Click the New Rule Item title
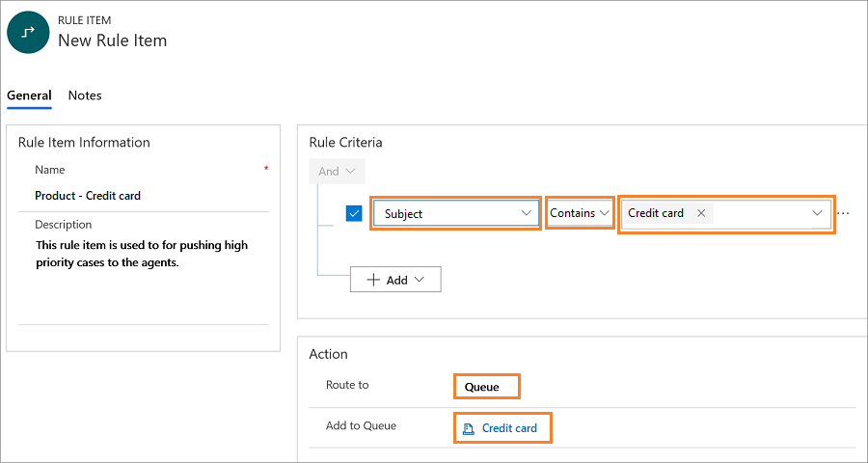This screenshot has width=868, height=463. tap(113, 41)
